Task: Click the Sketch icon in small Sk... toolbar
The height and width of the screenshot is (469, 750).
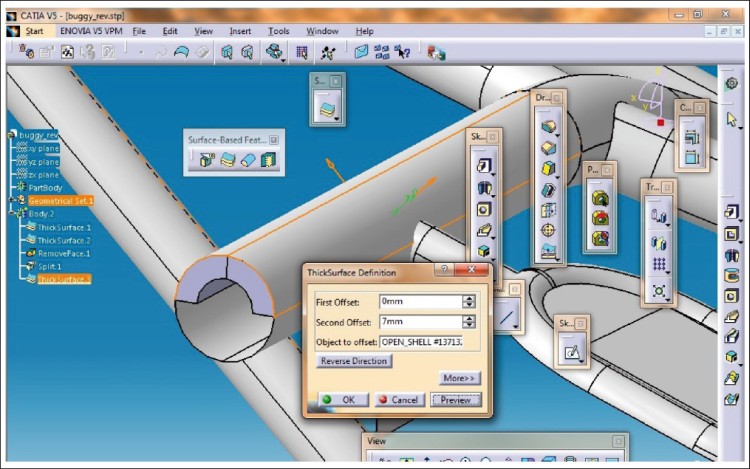Action: pos(571,351)
